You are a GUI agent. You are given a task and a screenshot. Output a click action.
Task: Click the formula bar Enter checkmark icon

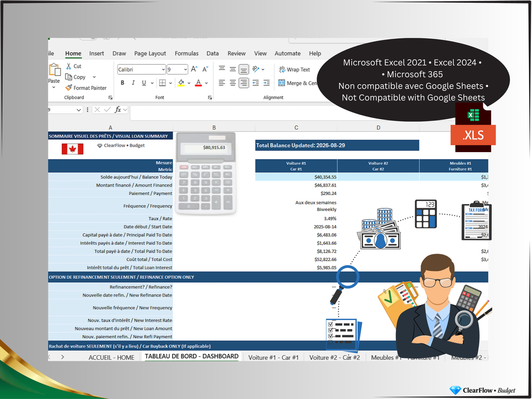107,110
